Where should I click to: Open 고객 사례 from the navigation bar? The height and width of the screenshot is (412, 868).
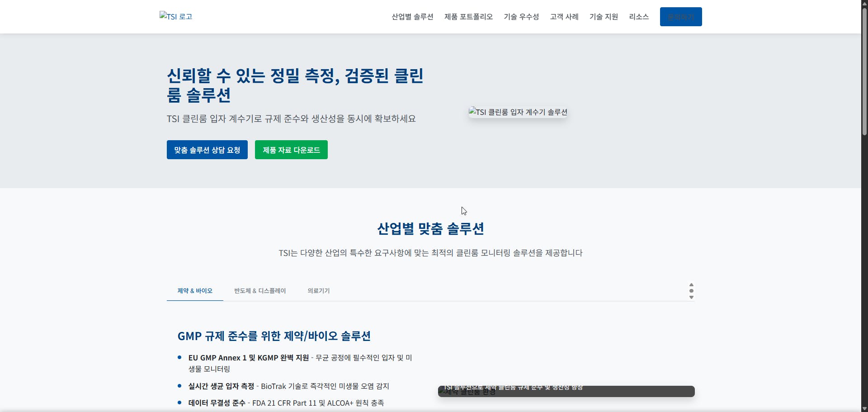(564, 17)
